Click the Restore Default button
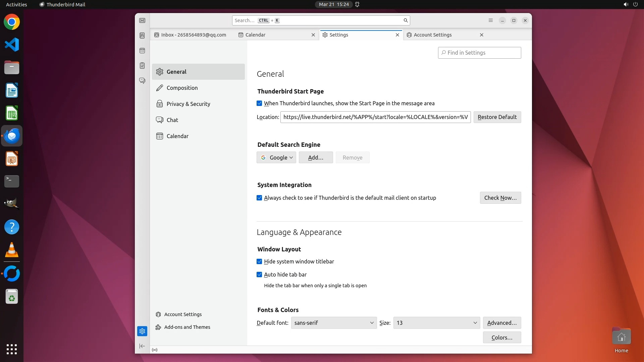This screenshot has width=644, height=362. pyautogui.click(x=497, y=117)
